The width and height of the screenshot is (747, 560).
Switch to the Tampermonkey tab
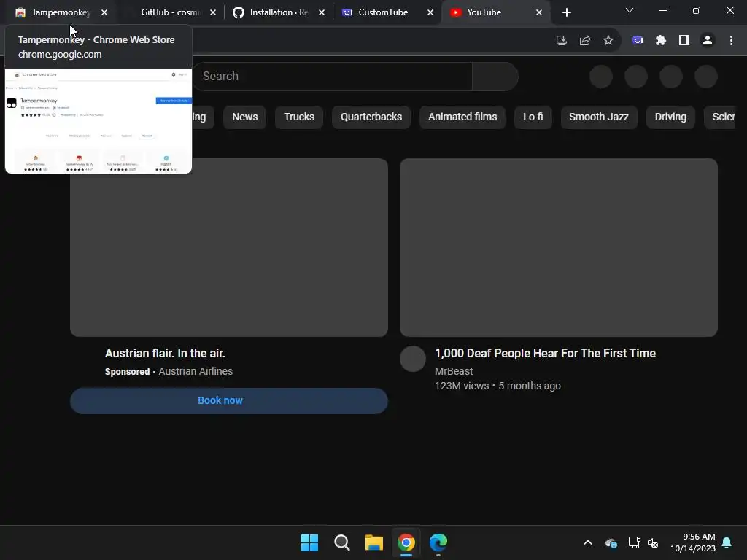60,12
